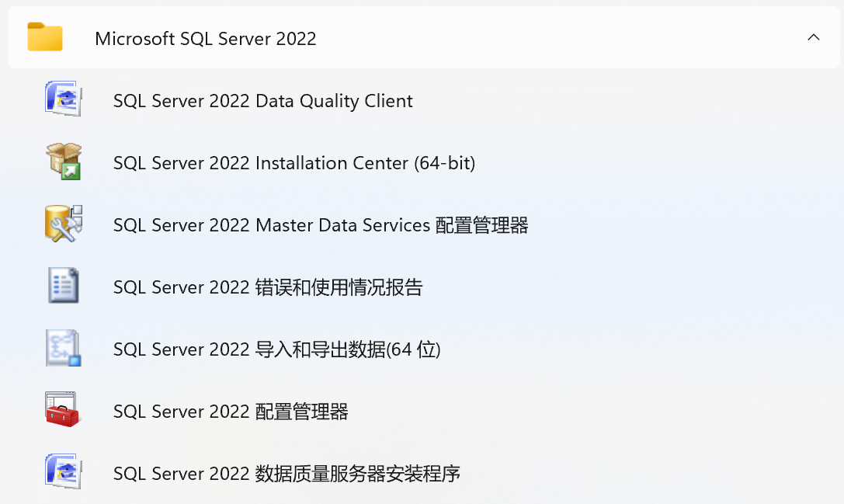Click the 导入和导出数据(64 位) wizard icon
Image resolution: width=844 pixels, height=504 pixels.
click(x=63, y=348)
